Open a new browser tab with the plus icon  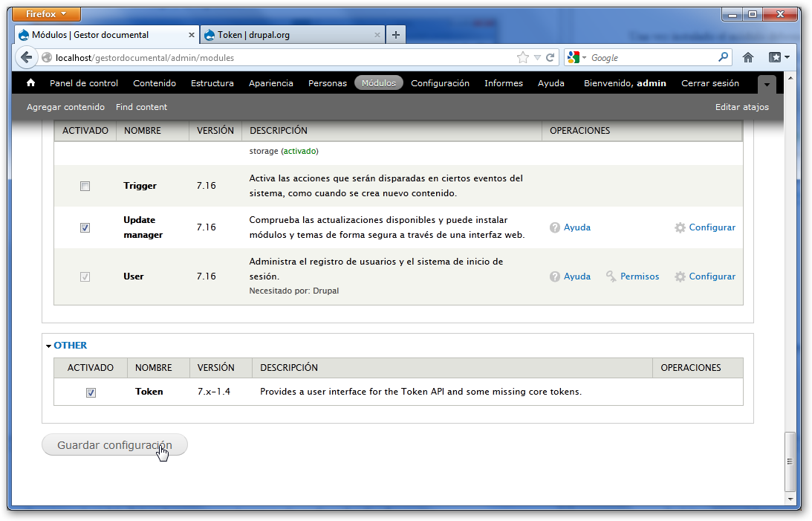click(396, 34)
